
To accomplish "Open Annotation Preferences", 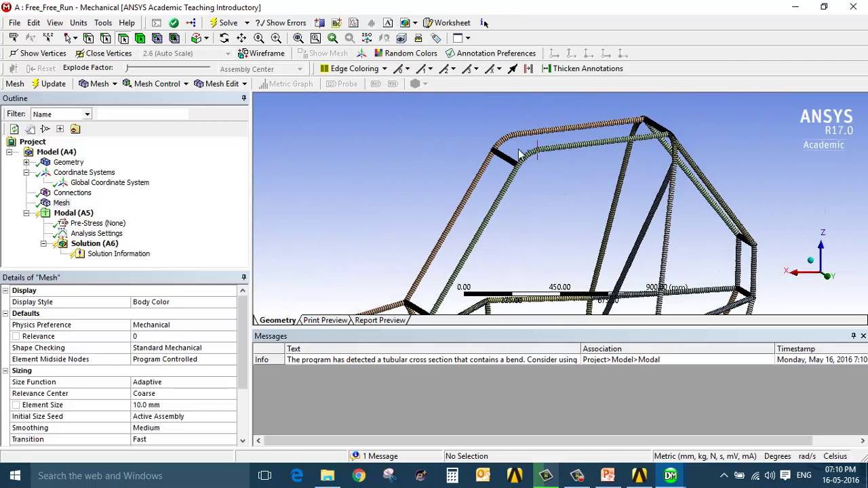I will (x=490, y=53).
